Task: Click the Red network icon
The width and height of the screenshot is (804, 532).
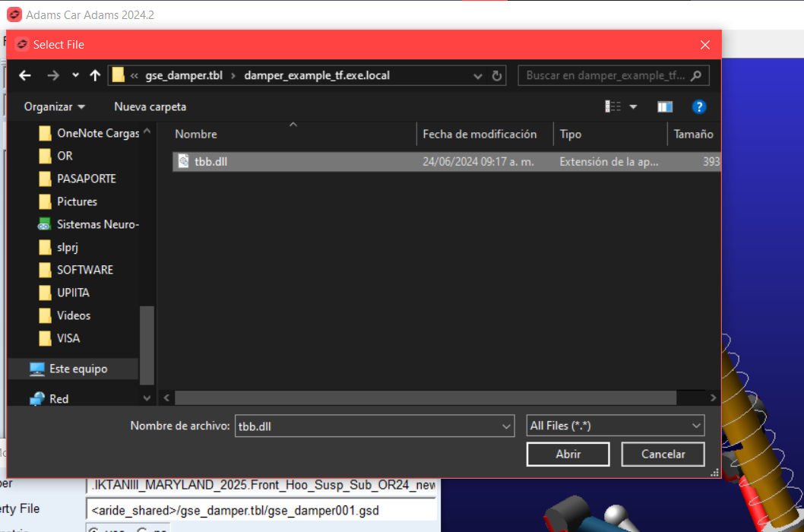Action: [x=37, y=398]
